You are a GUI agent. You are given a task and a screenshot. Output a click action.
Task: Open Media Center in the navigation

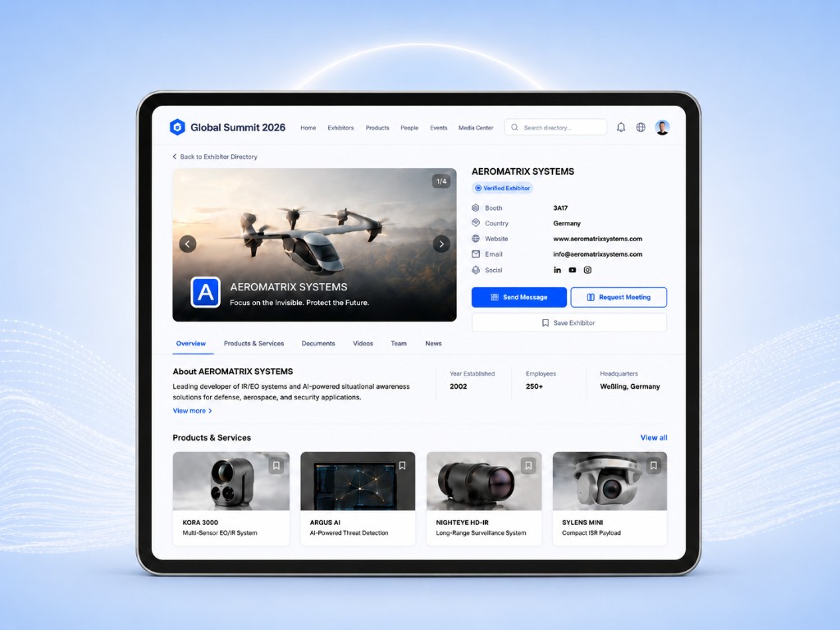(x=476, y=127)
